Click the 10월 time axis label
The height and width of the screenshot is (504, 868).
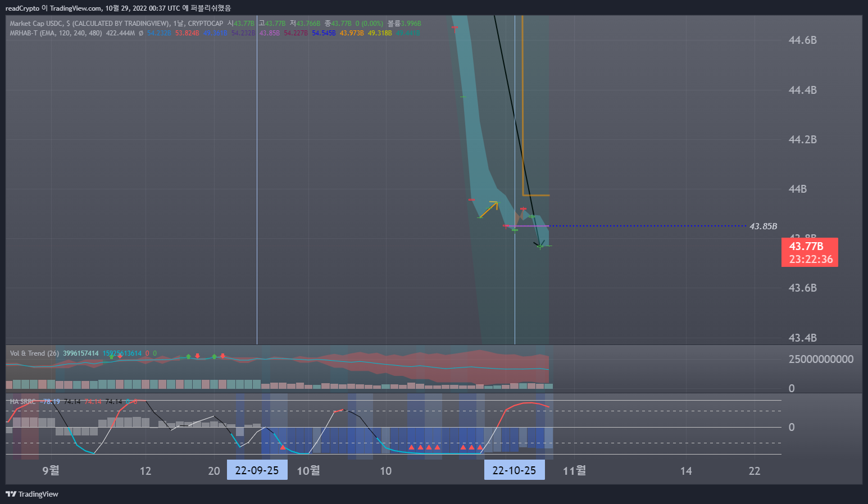[308, 470]
